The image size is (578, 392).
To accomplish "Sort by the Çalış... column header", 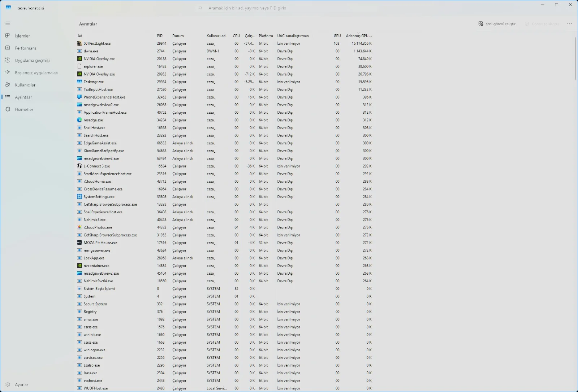I will [250, 36].
